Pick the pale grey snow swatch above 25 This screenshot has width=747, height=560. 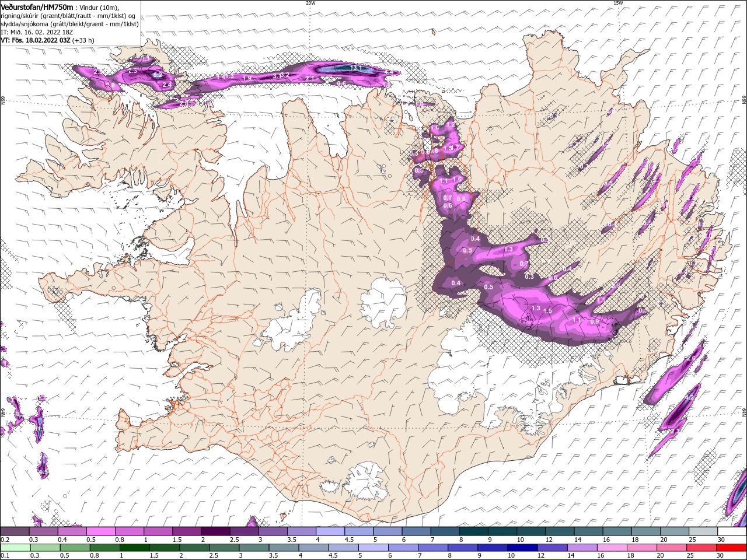(703, 531)
